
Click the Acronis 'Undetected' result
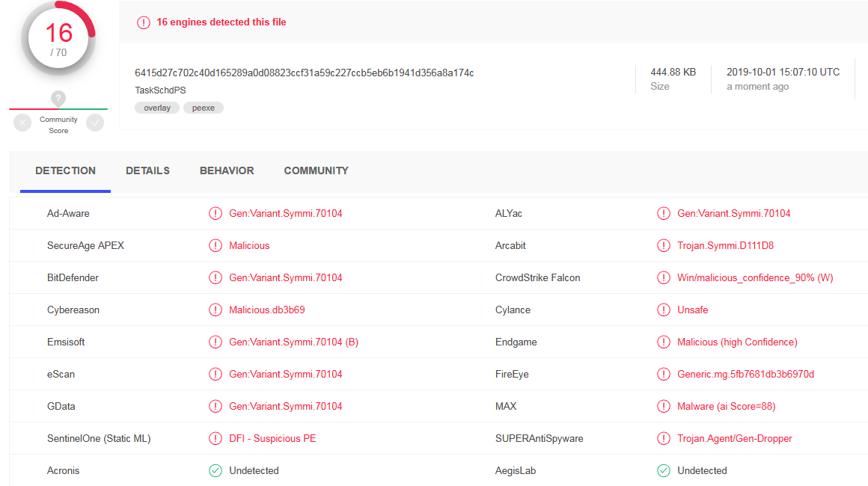(x=254, y=470)
